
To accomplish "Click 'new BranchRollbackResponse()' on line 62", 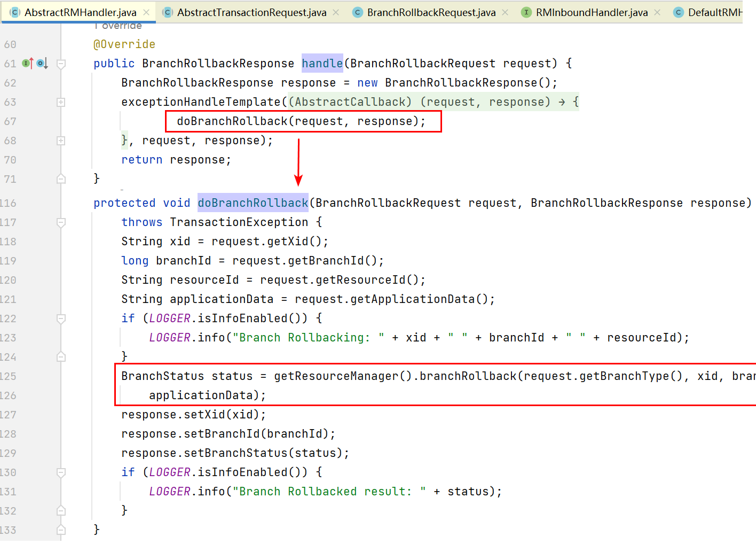I will [454, 83].
